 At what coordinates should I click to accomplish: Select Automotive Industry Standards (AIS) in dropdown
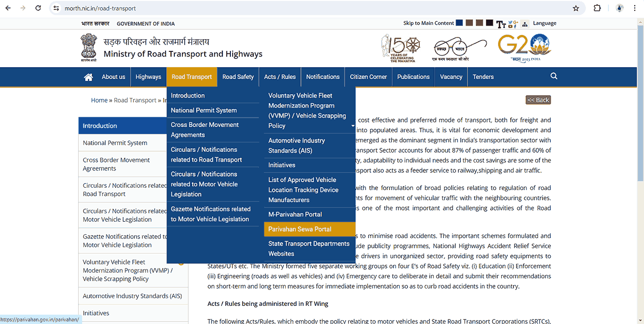[310, 146]
